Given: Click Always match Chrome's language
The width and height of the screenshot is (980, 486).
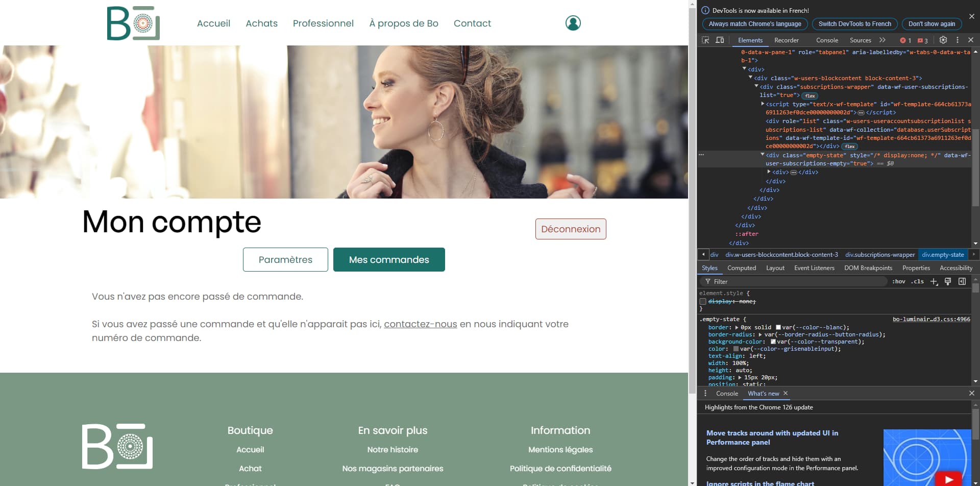Looking at the screenshot, I should 755,24.
